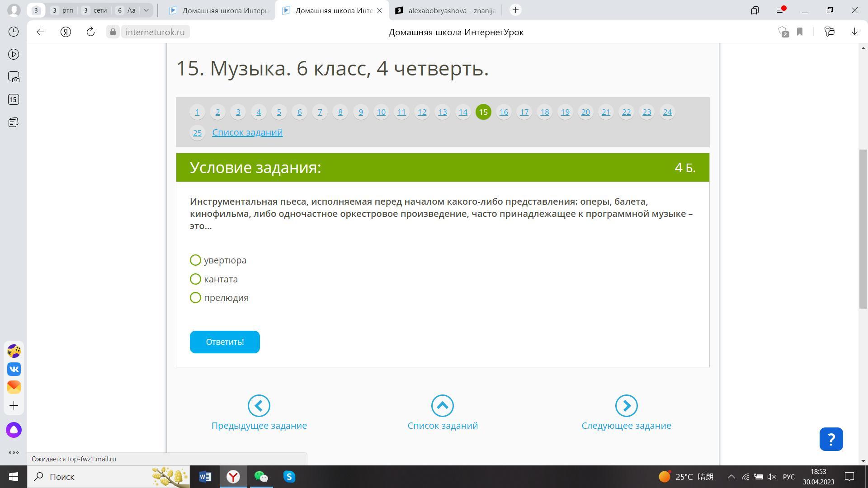Open Yandex home Я icon
This screenshot has width=868, height=488.
(66, 32)
